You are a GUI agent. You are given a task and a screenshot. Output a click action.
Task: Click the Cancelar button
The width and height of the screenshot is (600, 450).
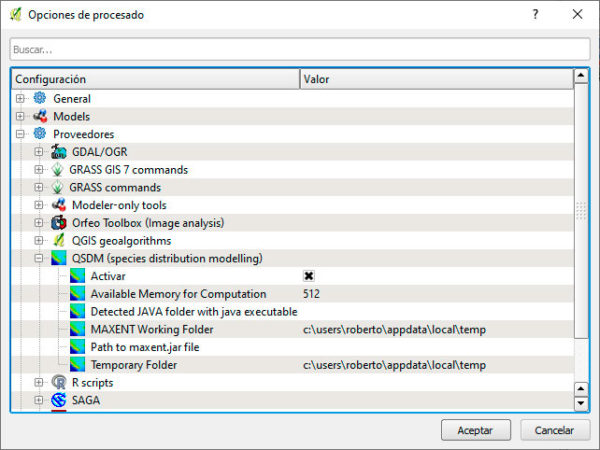[x=555, y=430]
